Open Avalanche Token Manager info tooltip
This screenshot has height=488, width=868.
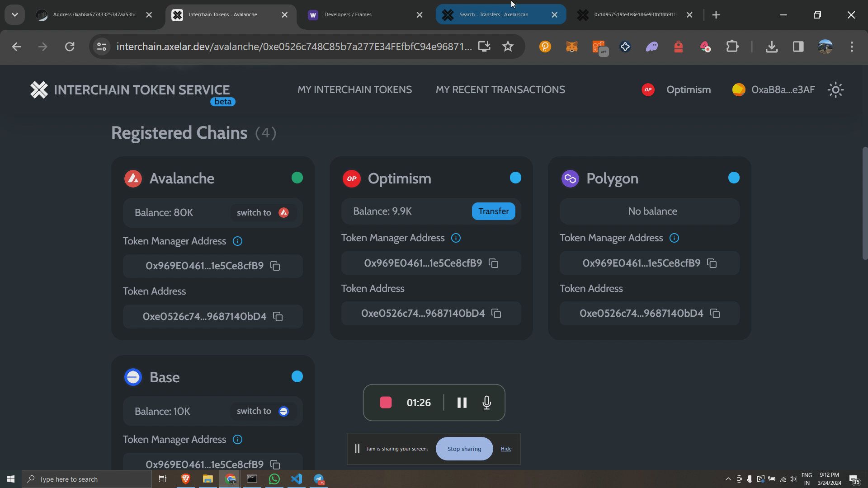(x=237, y=241)
